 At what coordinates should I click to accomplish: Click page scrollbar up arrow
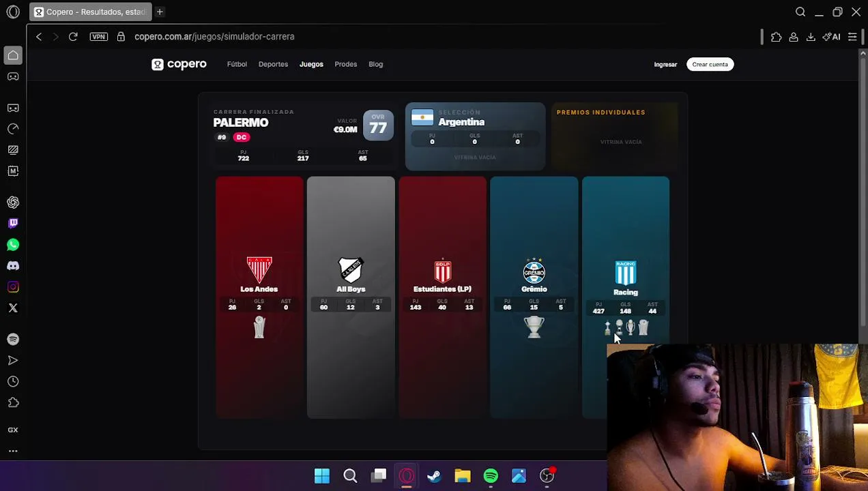point(863,53)
